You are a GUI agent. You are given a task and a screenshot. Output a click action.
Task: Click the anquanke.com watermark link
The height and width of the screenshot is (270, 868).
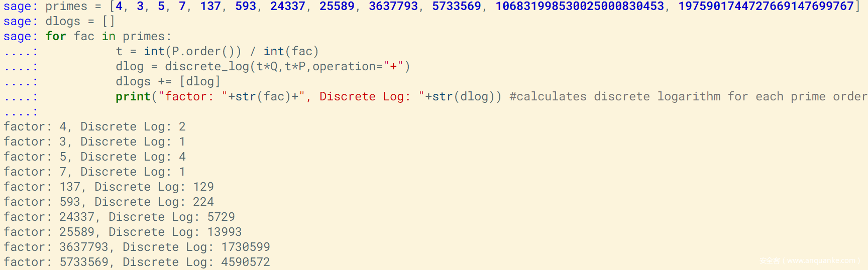point(810,260)
